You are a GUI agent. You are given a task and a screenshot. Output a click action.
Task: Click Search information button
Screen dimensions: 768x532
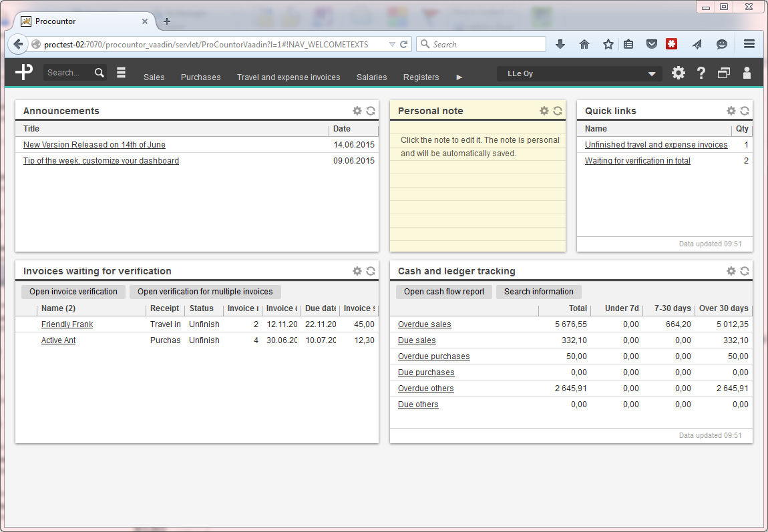tap(539, 292)
